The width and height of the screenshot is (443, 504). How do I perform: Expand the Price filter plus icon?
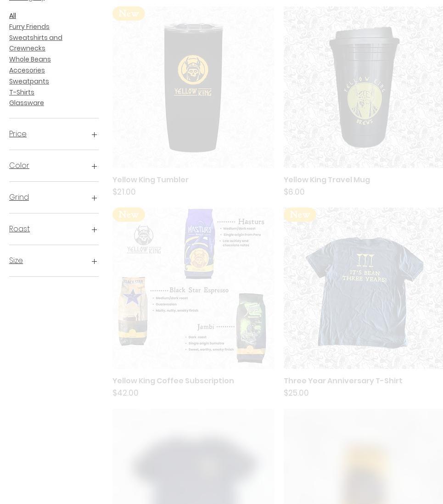pyautogui.click(x=94, y=134)
